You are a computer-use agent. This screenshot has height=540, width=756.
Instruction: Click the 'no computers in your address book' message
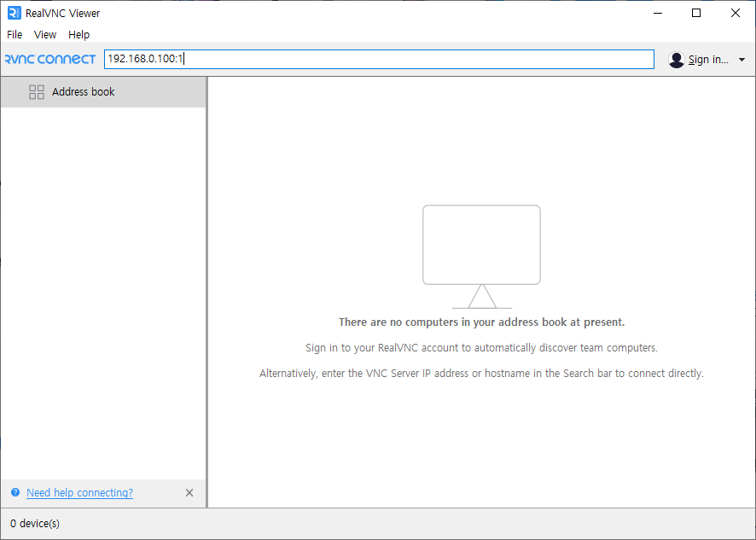[481, 322]
